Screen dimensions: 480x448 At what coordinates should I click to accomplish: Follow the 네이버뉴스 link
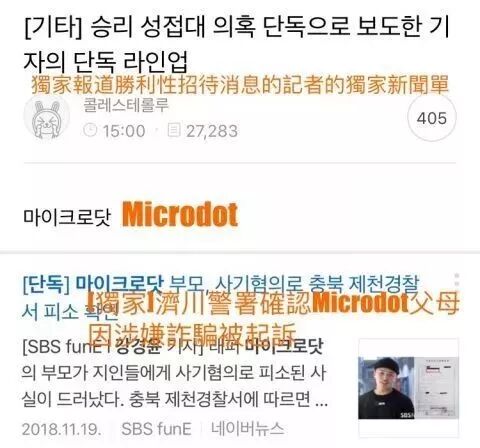tap(247, 429)
